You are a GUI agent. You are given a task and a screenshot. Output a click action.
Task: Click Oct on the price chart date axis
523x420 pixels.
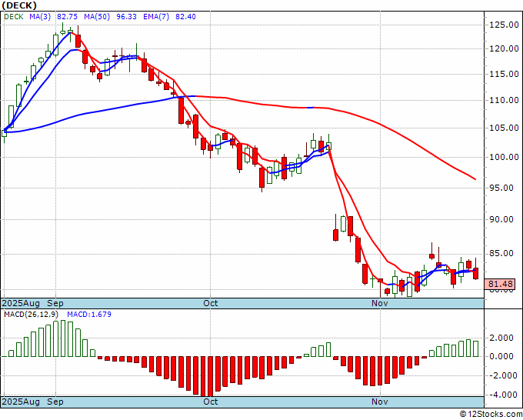point(211,303)
